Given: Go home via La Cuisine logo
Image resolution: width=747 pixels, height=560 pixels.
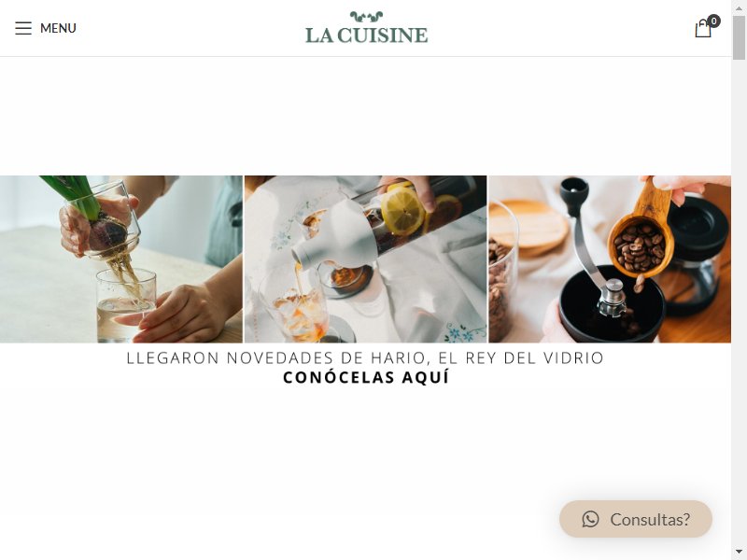Looking at the screenshot, I should coord(366,28).
